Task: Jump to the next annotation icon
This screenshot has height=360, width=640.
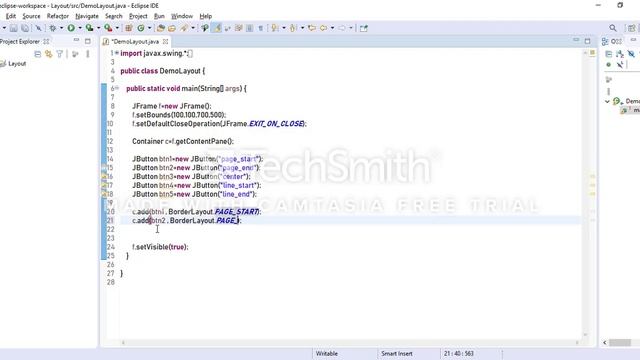Action: 275,28
